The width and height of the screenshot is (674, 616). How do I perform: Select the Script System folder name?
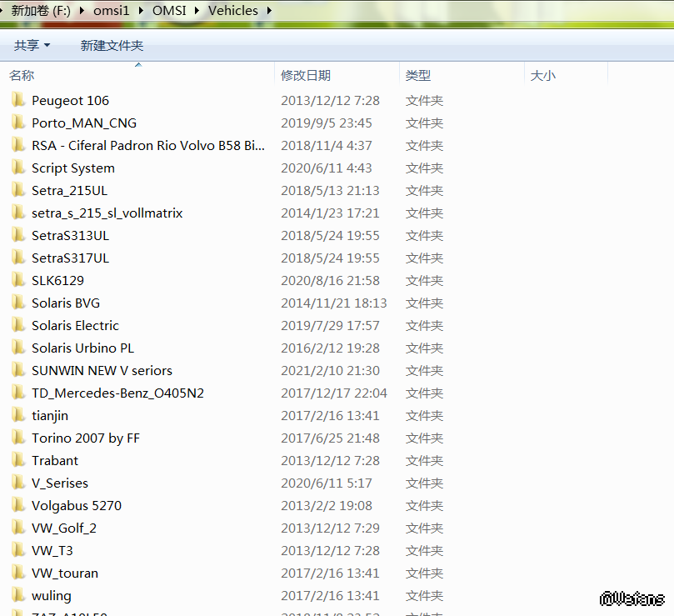click(73, 168)
